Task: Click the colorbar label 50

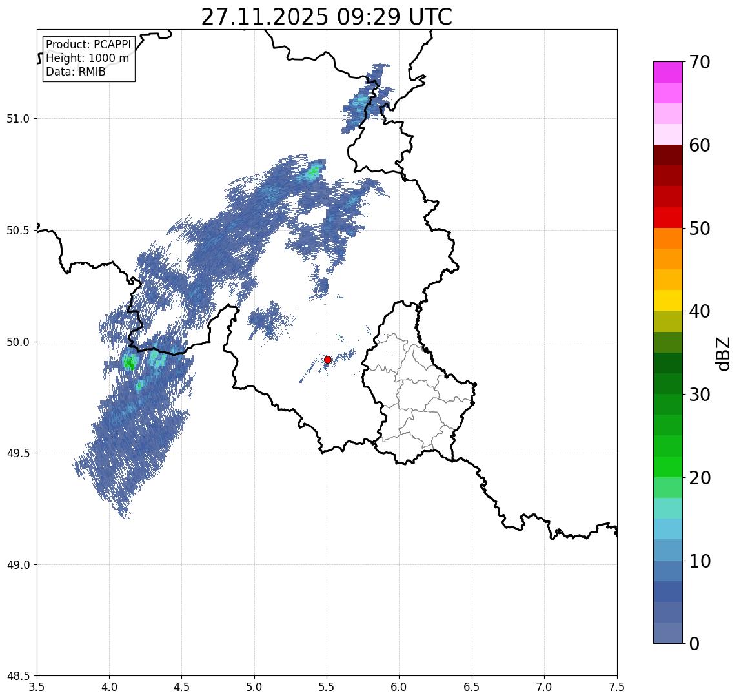Action: [x=700, y=229]
